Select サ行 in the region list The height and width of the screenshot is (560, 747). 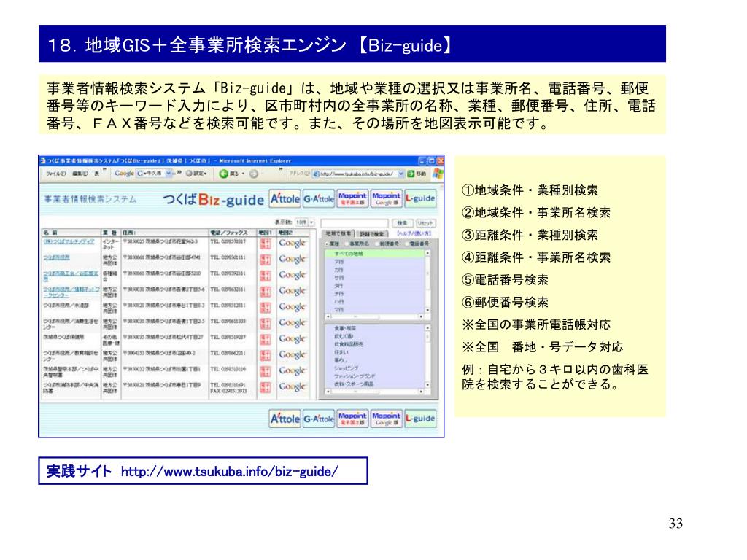click(x=338, y=278)
